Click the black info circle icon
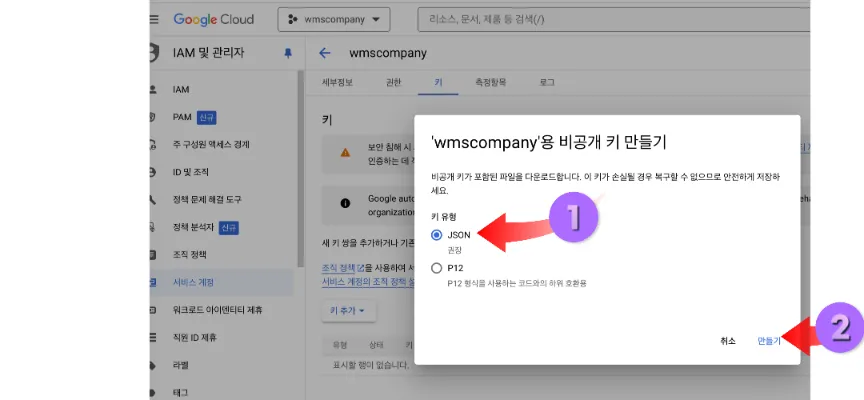This screenshot has height=400, width=864. pos(345,203)
